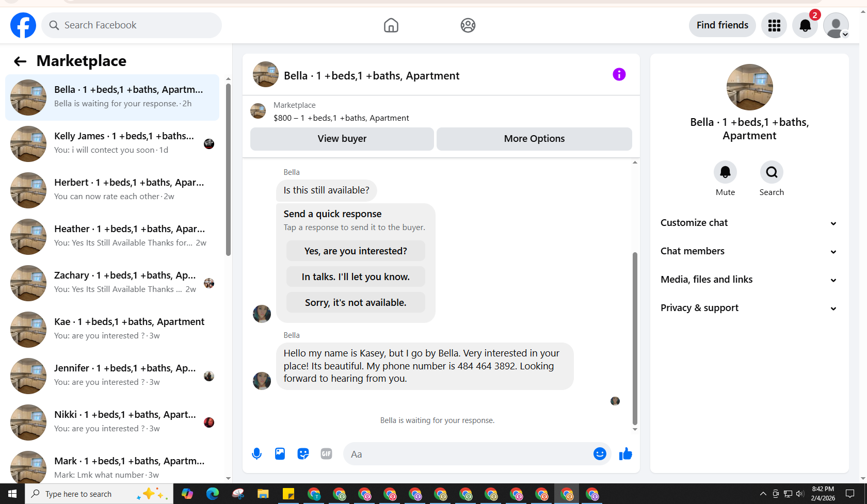The height and width of the screenshot is (504, 867).
Task: Open the sticker picker icon
Action: tap(303, 454)
